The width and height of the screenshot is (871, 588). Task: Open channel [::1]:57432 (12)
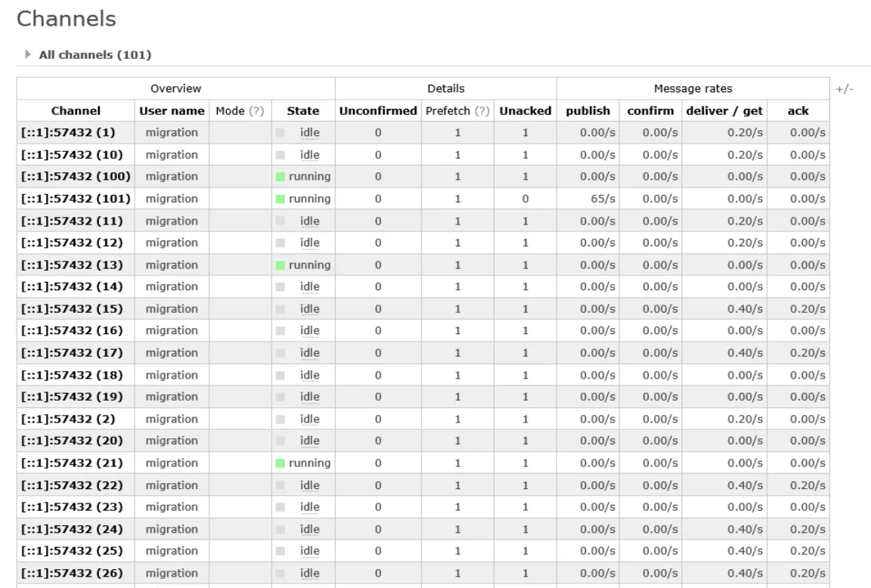click(x=72, y=242)
